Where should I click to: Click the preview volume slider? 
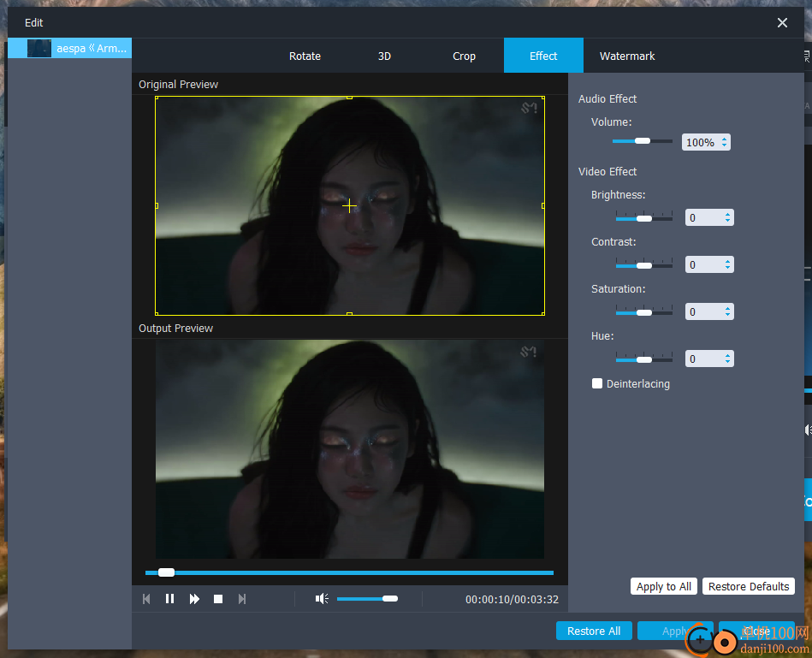367,599
